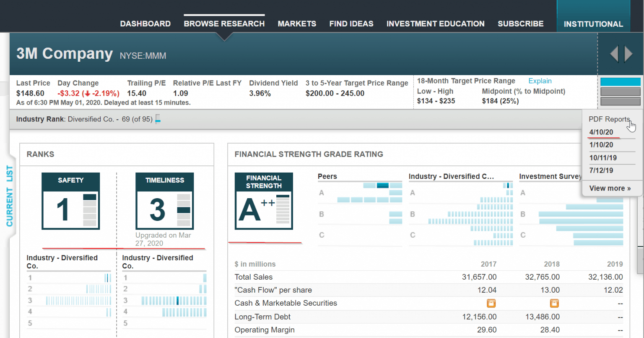Click the right navigation arrow beside the company header
The image size is (644, 338).
tap(628, 54)
